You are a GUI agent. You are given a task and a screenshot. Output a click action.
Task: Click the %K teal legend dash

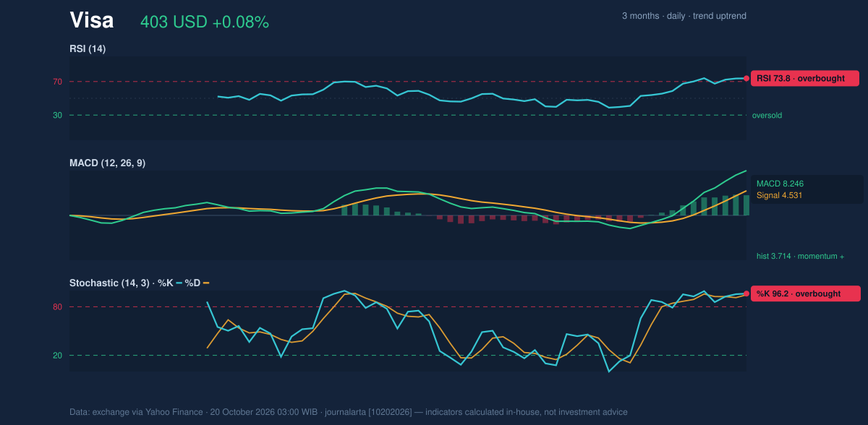point(179,283)
